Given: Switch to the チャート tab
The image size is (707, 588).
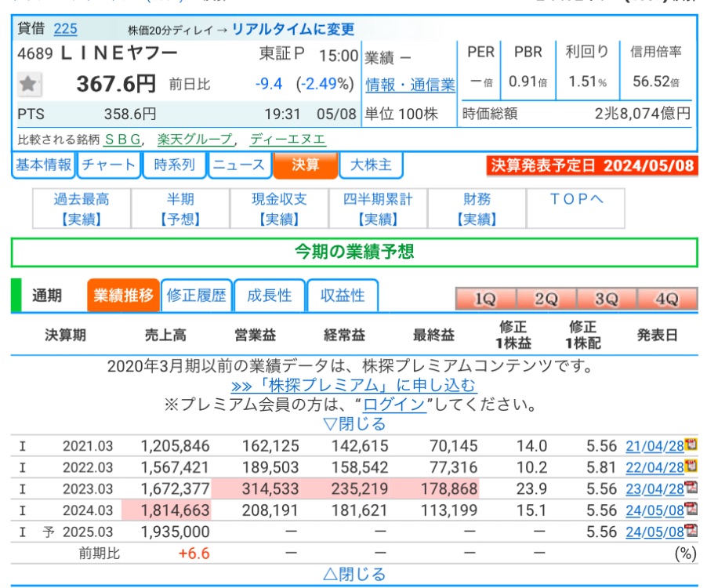Looking at the screenshot, I should 109,165.
